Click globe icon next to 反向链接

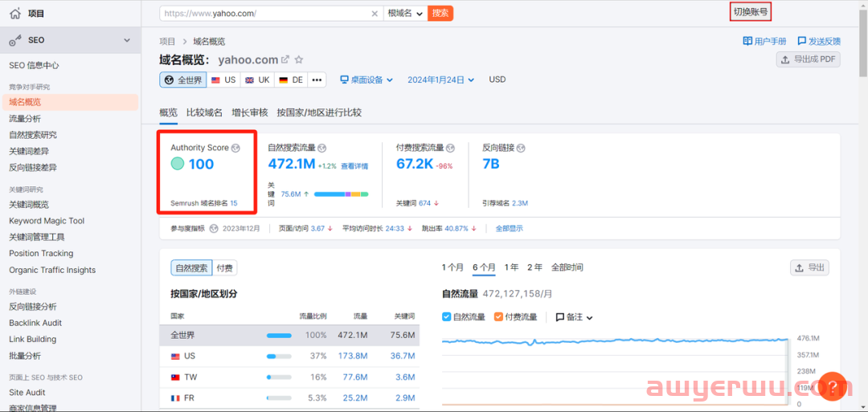(521, 149)
